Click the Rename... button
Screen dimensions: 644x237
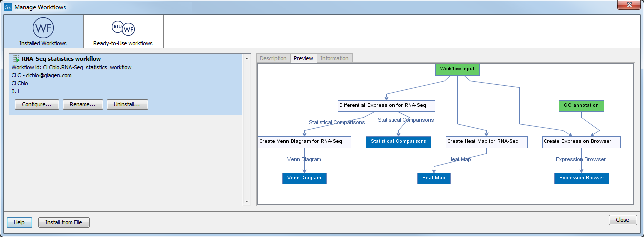click(83, 104)
